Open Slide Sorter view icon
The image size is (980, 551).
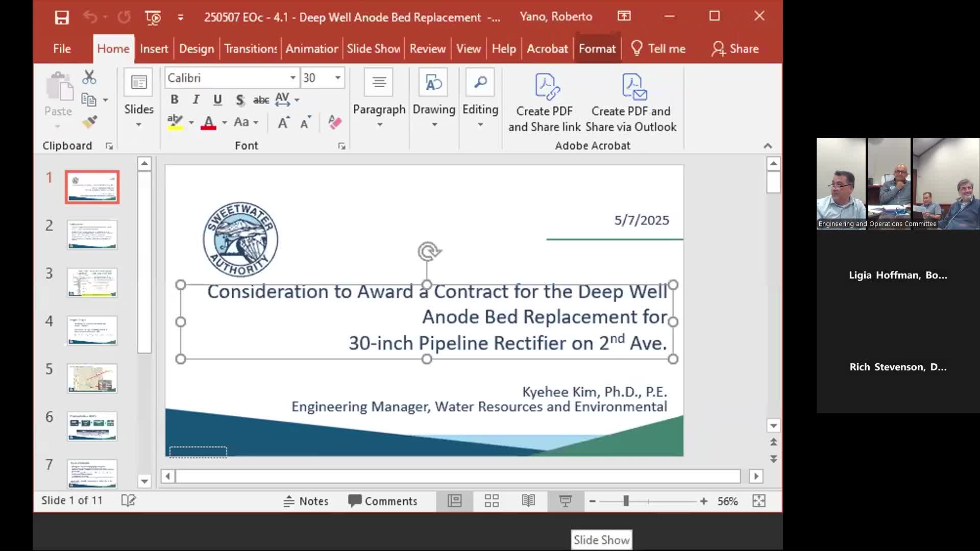492,500
